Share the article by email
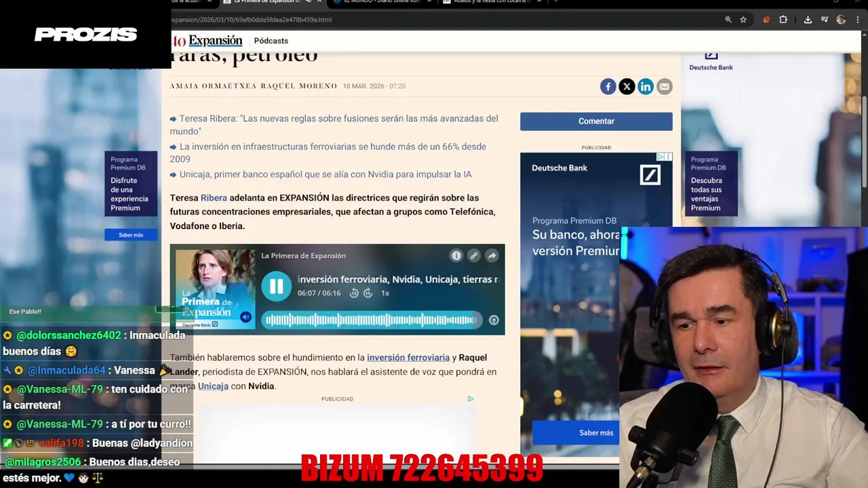868x488 pixels. [x=665, y=86]
